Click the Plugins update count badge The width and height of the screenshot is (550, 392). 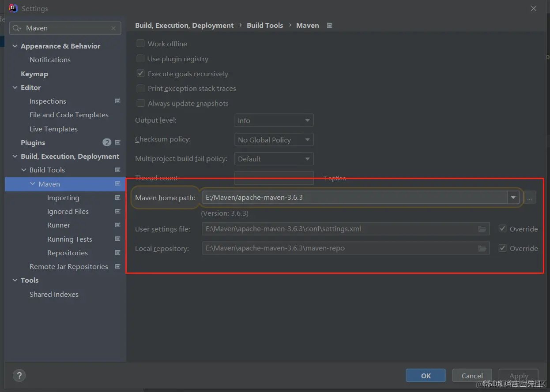click(x=107, y=142)
